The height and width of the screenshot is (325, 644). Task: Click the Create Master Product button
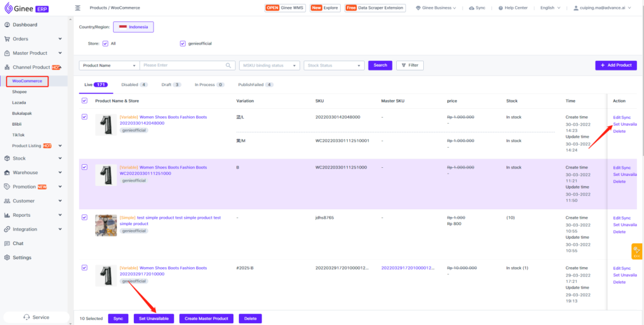(x=206, y=319)
